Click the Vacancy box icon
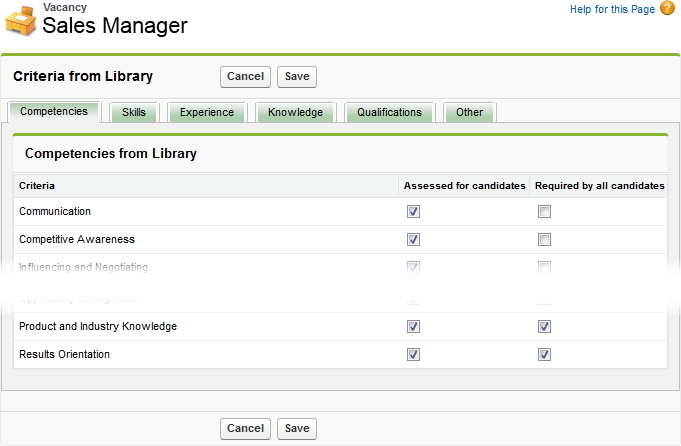681x446 pixels. (x=21, y=22)
